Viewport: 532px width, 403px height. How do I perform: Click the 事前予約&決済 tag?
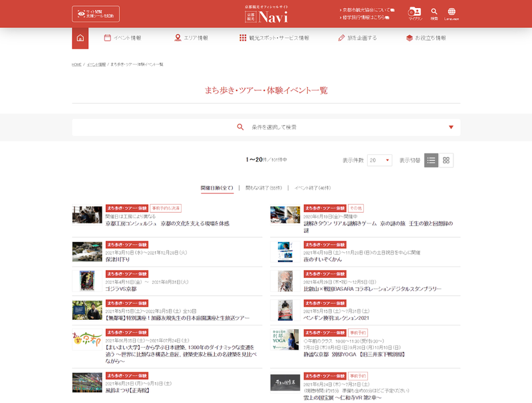pos(166,208)
